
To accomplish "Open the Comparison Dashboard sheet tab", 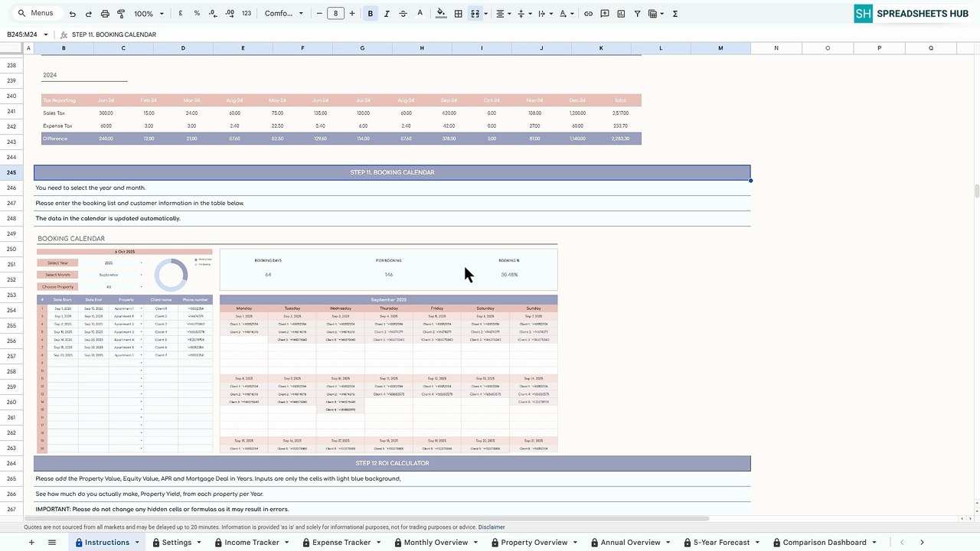I will click(x=824, y=543).
